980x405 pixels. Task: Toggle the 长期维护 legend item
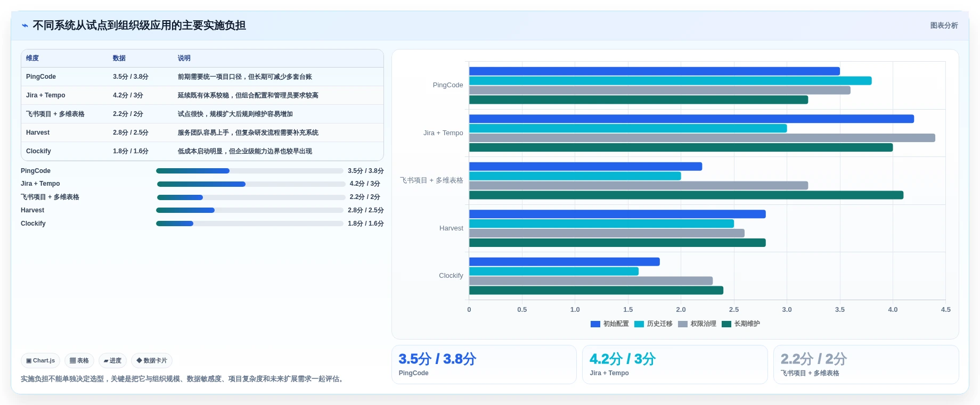coord(741,324)
